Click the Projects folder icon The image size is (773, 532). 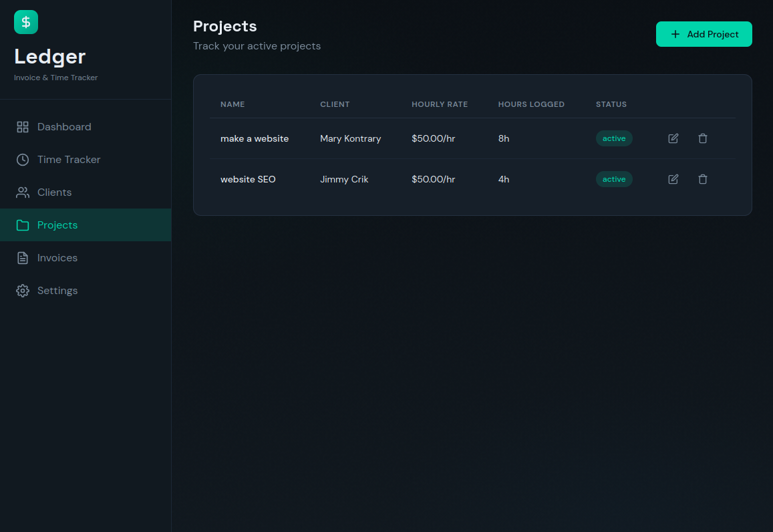coord(23,225)
